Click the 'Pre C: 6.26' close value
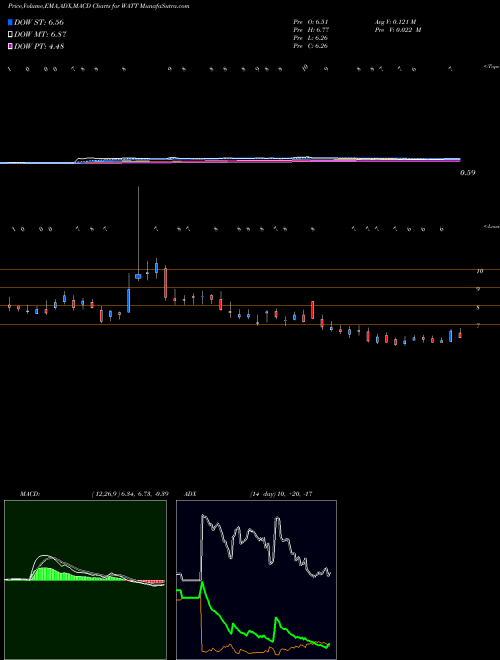This screenshot has width=500, height=660. [x=311, y=46]
